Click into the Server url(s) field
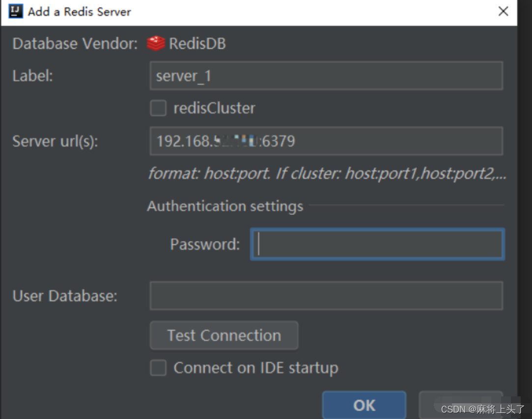Image resolution: width=532 pixels, height=419 pixels. (x=326, y=141)
